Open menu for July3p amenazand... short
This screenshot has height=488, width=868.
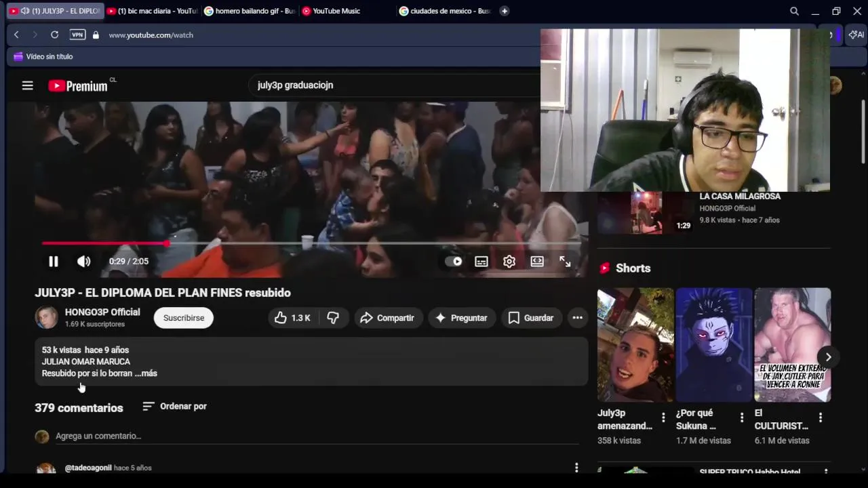point(663,418)
